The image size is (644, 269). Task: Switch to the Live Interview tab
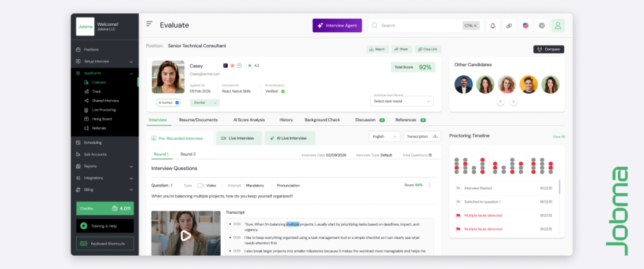(x=239, y=138)
